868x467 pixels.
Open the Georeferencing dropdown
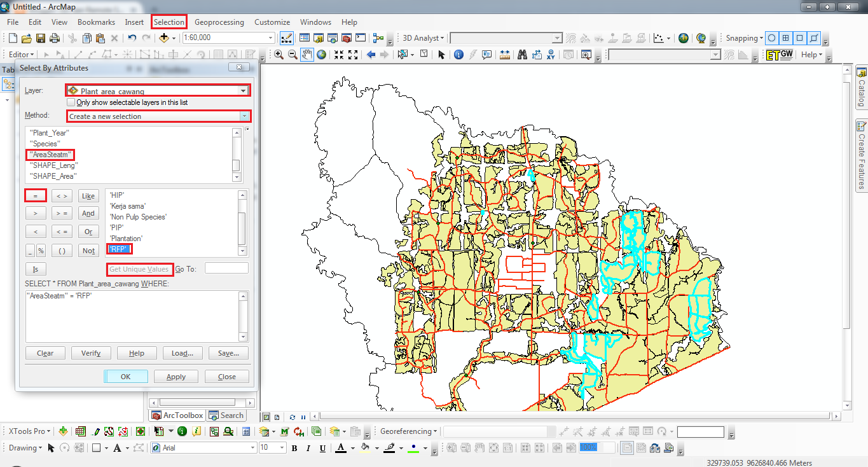click(410, 431)
